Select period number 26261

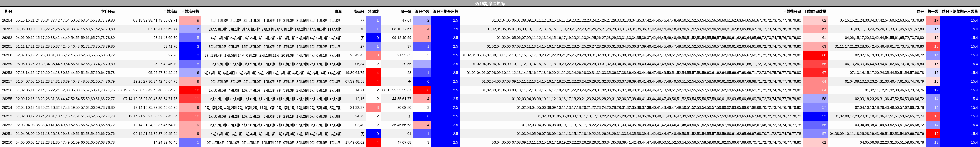tap(7, 47)
